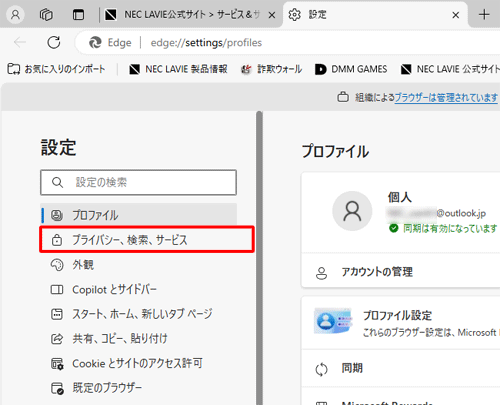Click the home page icon beside スタート
Image resolution: width=500 pixels, height=405 pixels.
[x=57, y=314]
